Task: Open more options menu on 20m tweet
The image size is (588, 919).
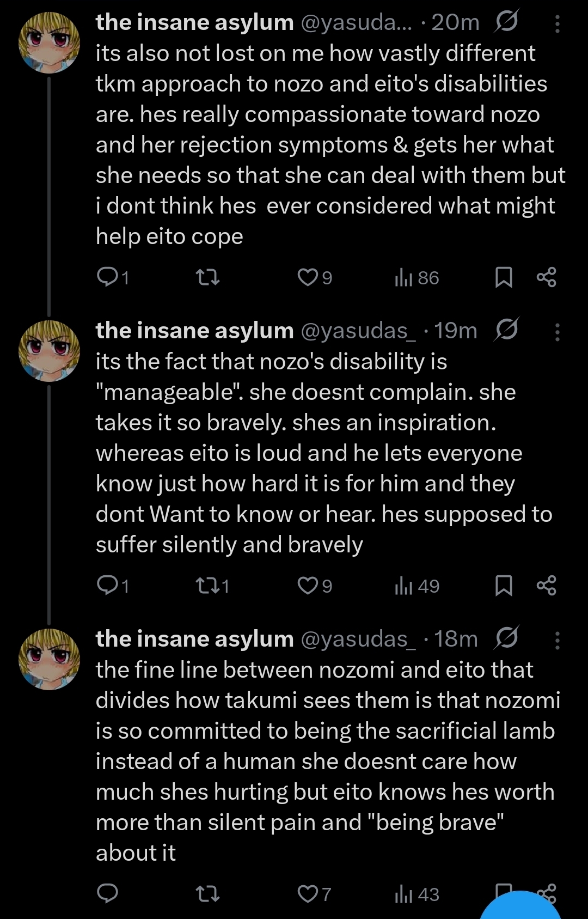Action: click(557, 24)
